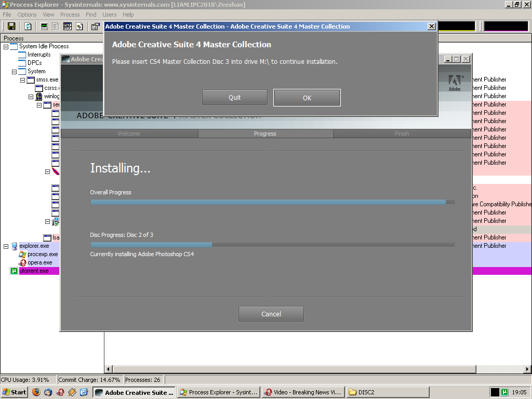Click the Adobe Creative Suite taskbar button
The height and width of the screenshot is (399, 532).
[134, 392]
